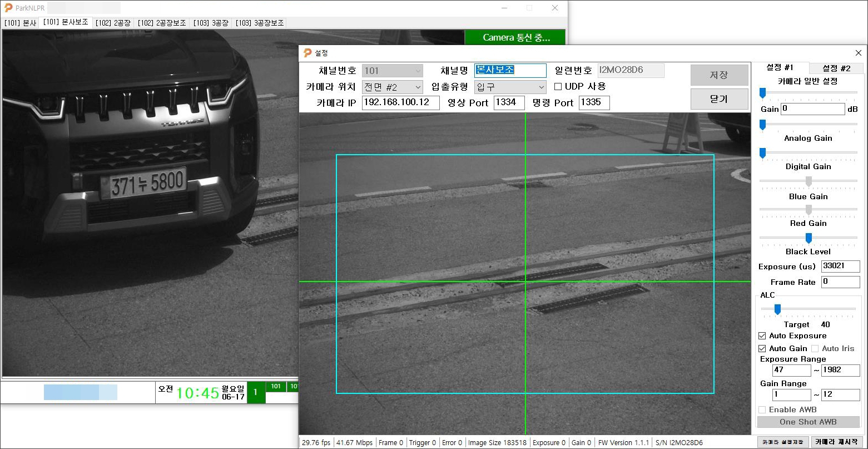Click the Exposure 0 status bar entry
This screenshot has width=868, height=449.
point(549,443)
